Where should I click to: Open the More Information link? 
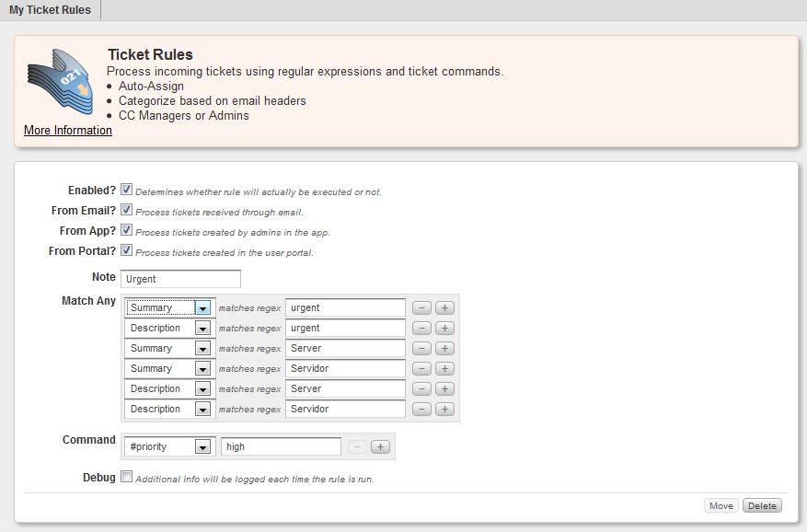(x=66, y=130)
